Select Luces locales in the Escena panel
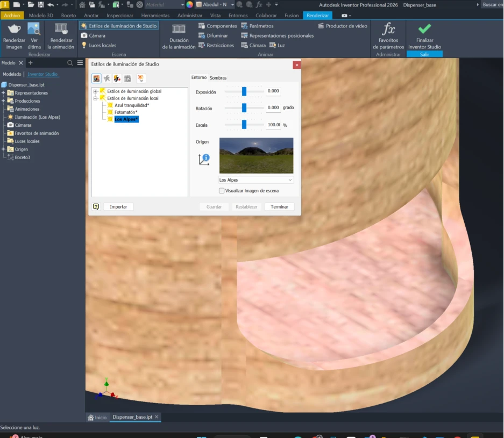 pyautogui.click(x=98, y=45)
